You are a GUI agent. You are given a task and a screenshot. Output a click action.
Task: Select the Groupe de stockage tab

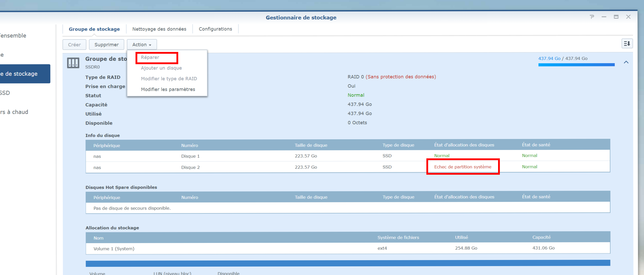coord(94,29)
